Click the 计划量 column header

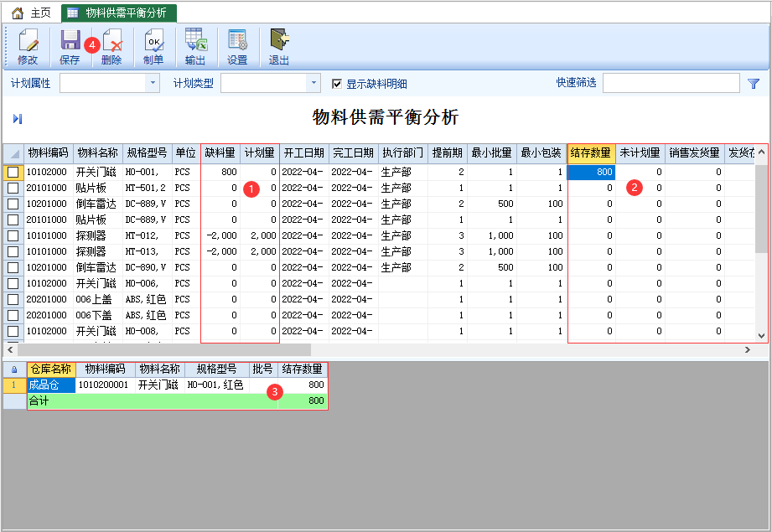click(x=260, y=153)
